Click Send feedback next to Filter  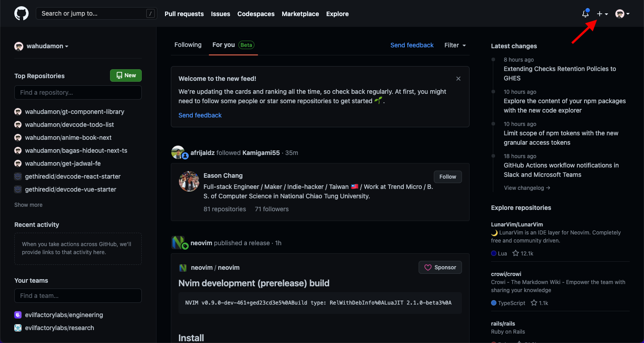point(412,45)
